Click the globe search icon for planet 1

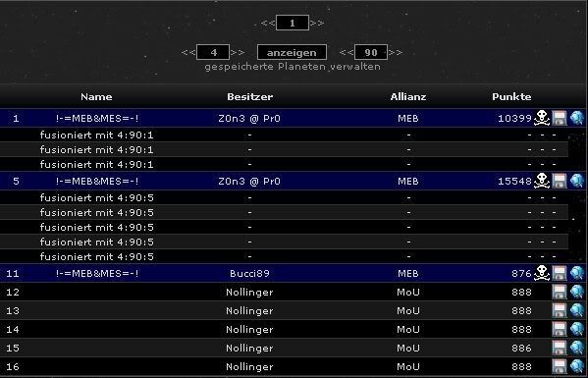tap(577, 118)
